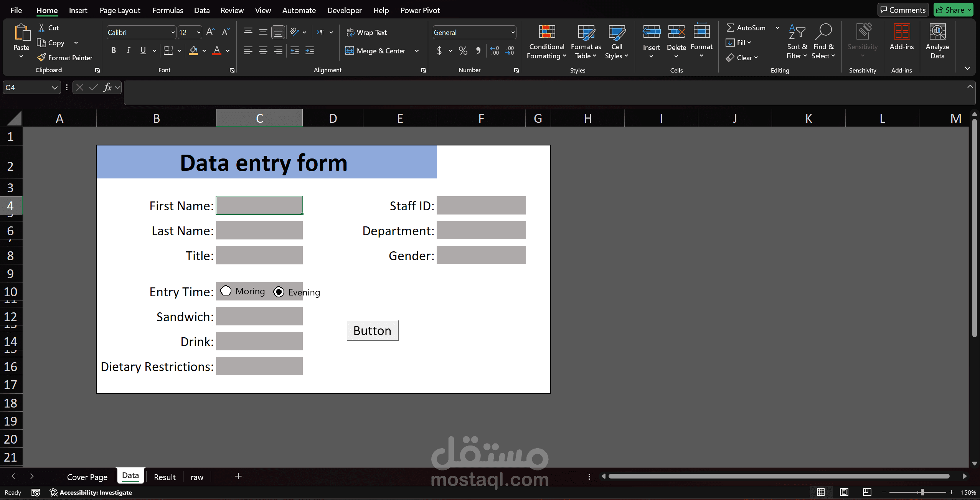Open the General number format dropdown
Screen dimensions: 980x500
tap(513, 33)
